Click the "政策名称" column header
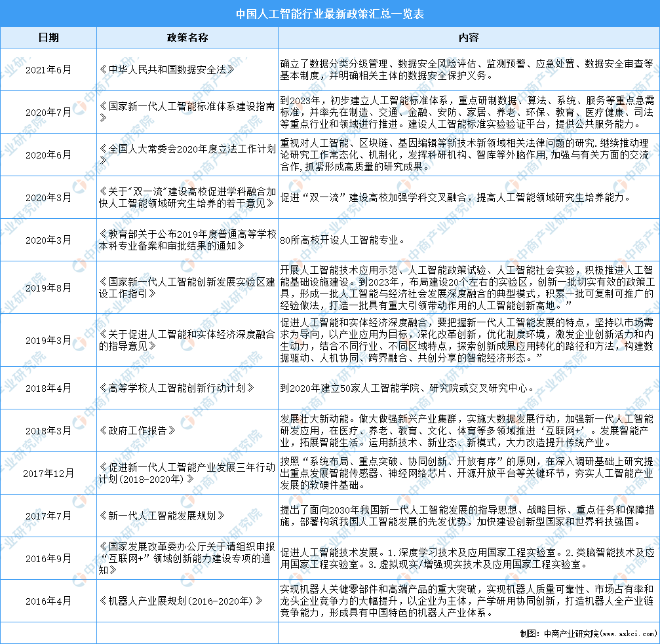Image resolution: width=660 pixels, height=644 pixels. pos(187,37)
